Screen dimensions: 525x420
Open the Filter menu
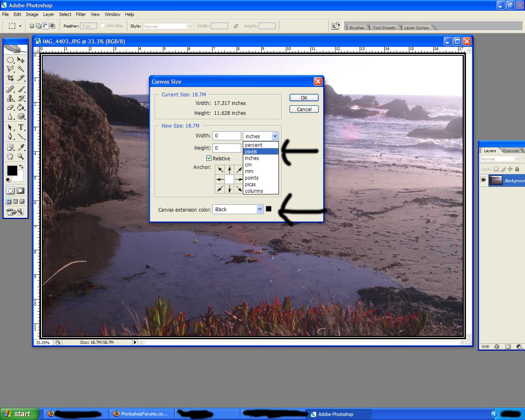80,14
